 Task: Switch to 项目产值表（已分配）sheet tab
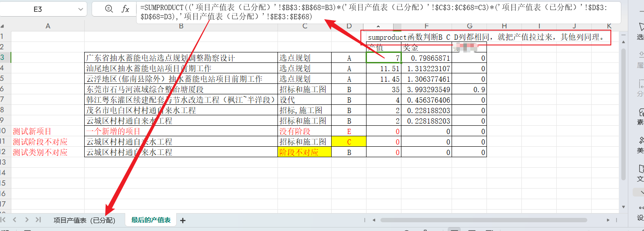click(84, 221)
